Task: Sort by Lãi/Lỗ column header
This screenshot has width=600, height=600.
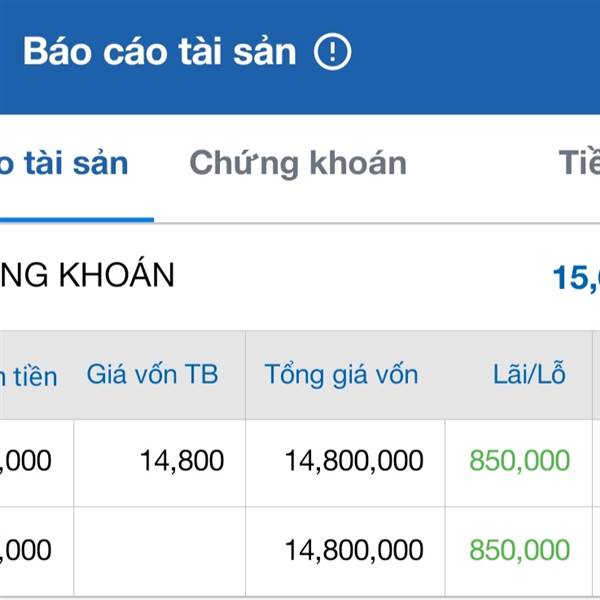Action: click(x=529, y=373)
